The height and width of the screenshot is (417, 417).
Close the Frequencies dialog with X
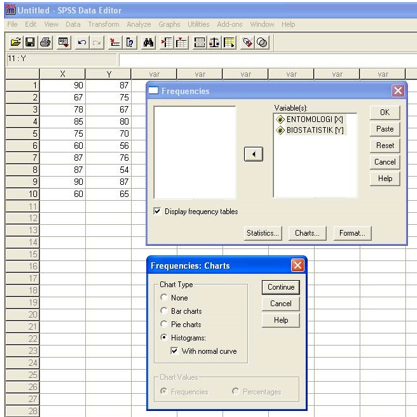(398, 91)
